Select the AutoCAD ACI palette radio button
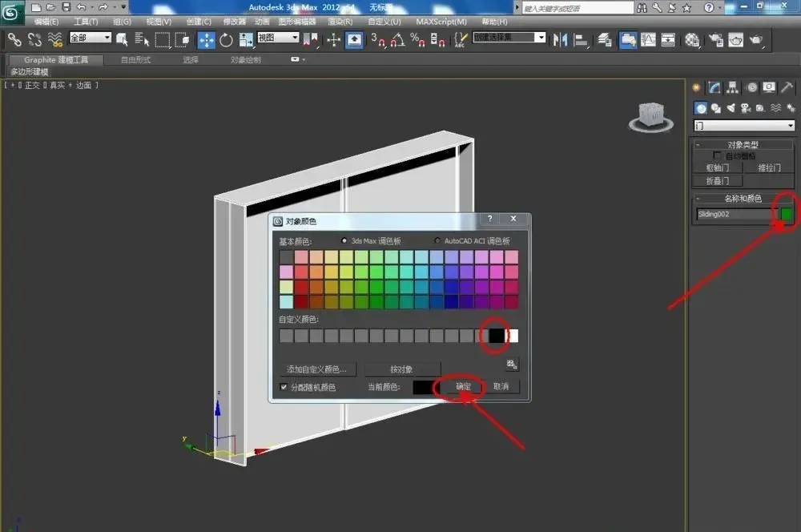This screenshot has height=532, width=801. coord(437,240)
